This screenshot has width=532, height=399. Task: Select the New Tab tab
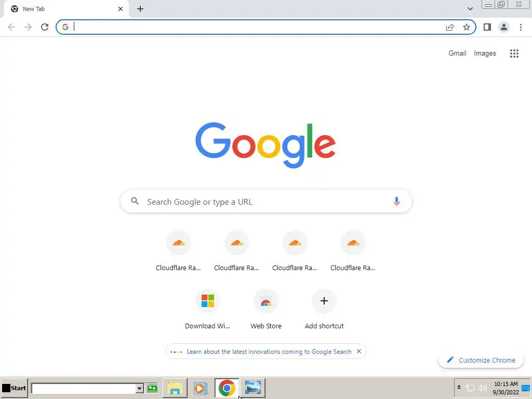tap(66, 9)
